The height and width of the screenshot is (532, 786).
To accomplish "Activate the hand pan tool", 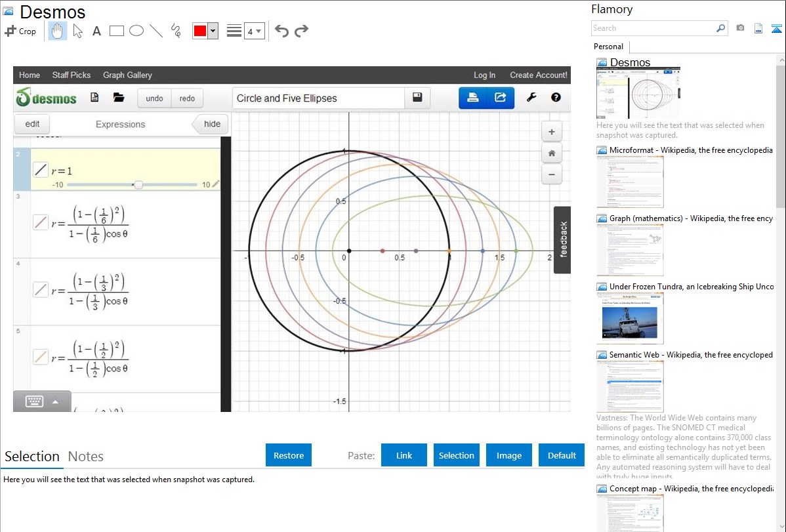I will click(57, 31).
